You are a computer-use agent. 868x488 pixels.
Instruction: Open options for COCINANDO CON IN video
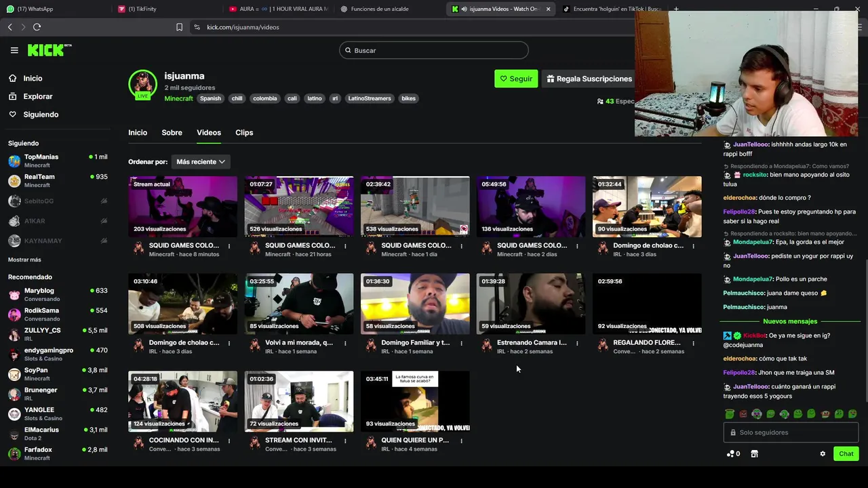(x=229, y=441)
